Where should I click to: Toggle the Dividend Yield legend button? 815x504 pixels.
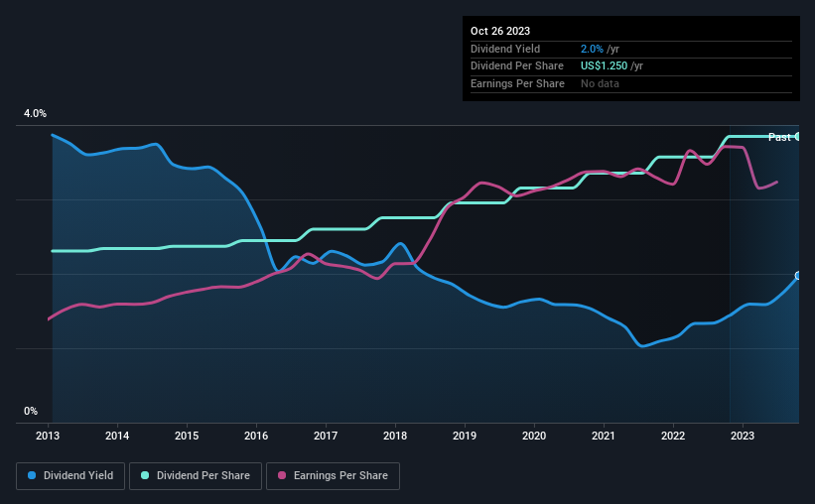pos(70,476)
